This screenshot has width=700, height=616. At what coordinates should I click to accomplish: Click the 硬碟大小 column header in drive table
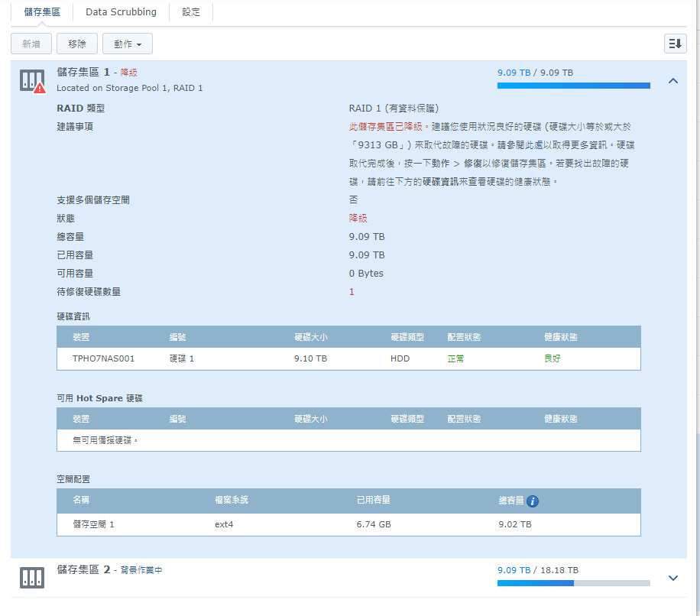[310, 337]
